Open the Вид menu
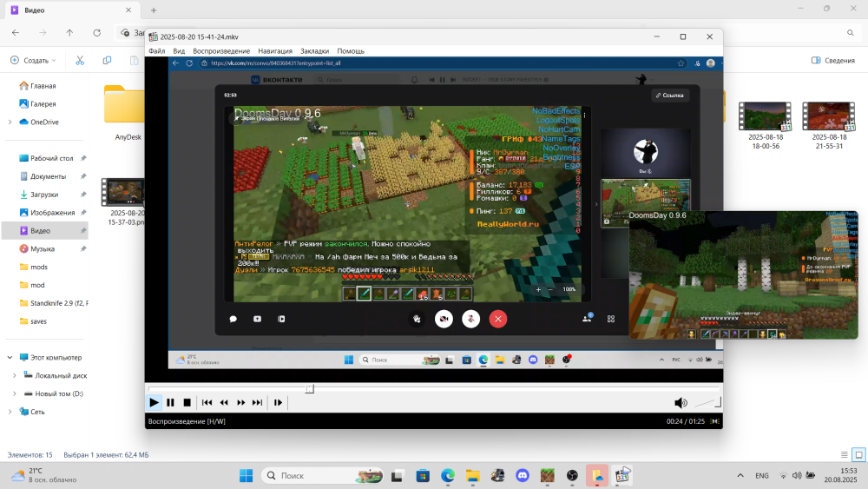The height and width of the screenshot is (489, 868). tap(179, 51)
